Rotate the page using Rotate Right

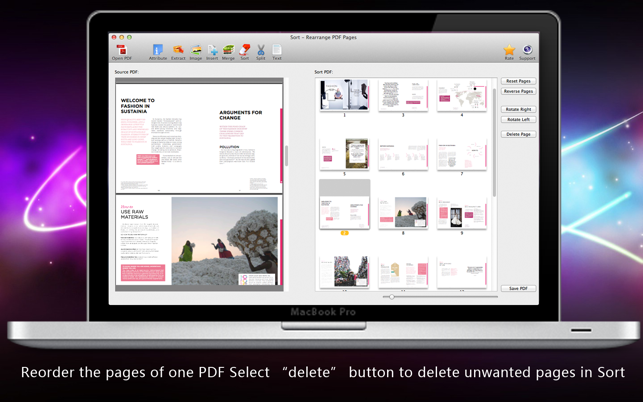[518, 110]
